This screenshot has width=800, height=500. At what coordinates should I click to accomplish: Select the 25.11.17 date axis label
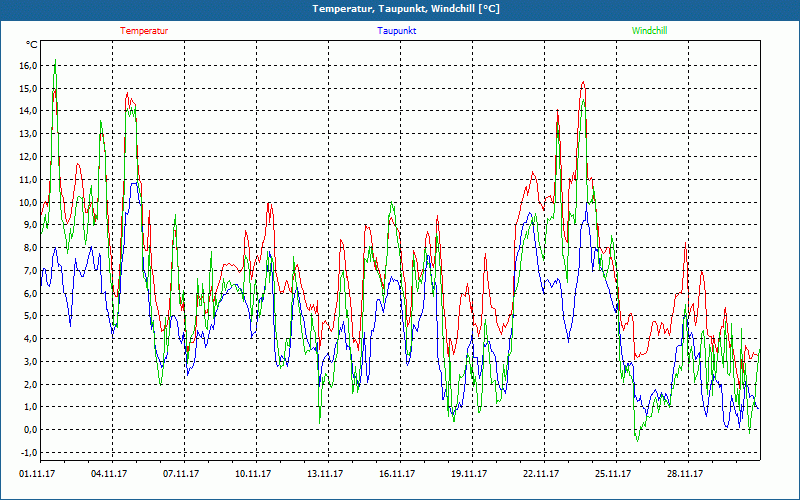tap(613, 474)
